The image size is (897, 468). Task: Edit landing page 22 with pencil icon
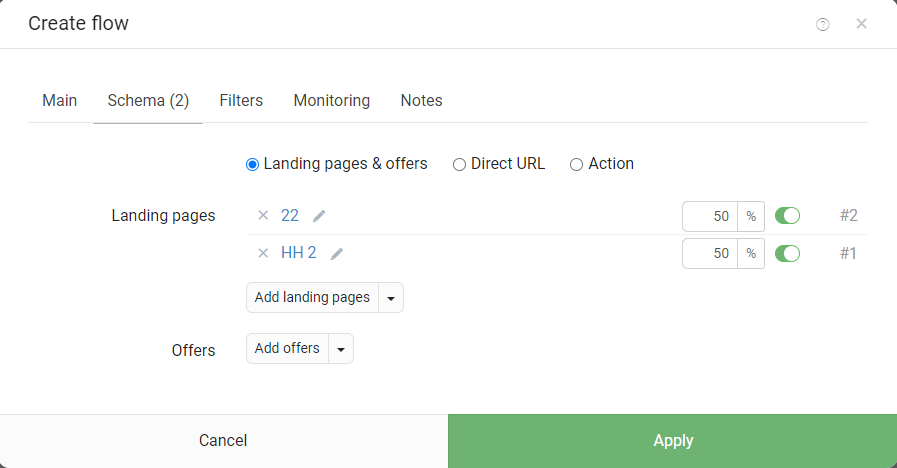(x=319, y=216)
